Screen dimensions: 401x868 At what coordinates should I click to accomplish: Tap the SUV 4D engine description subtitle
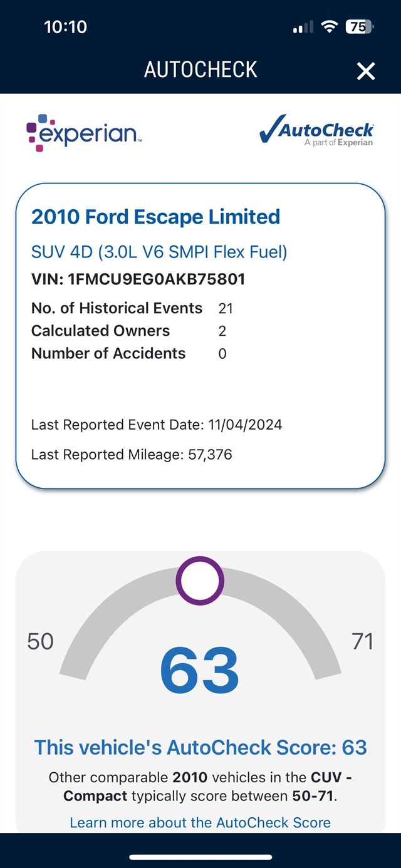[159, 252]
